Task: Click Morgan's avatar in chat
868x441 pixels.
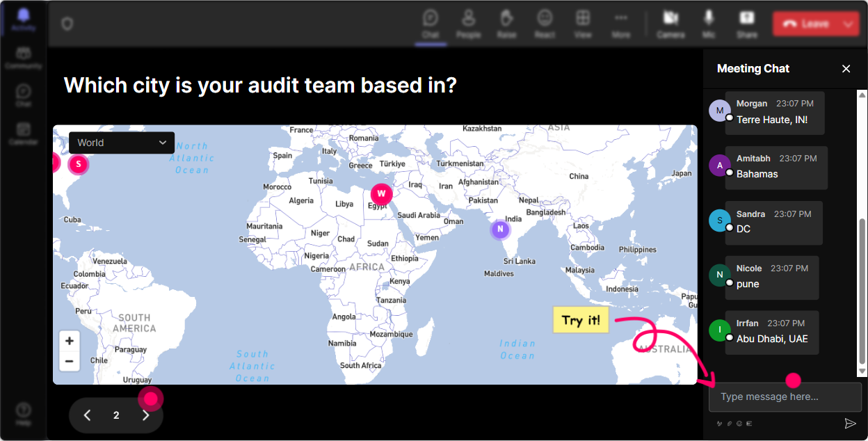Action: tap(720, 111)
